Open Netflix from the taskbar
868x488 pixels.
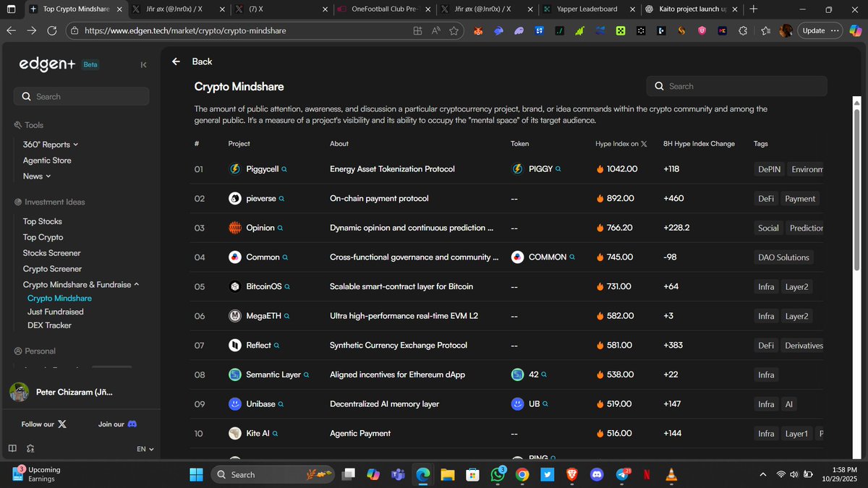click(x=647, y=475)
